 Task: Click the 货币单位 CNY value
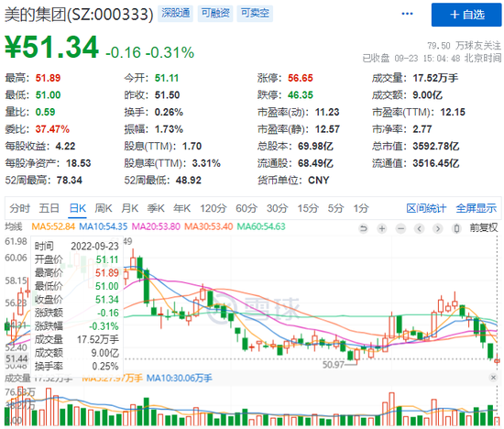tap(319, 180)
